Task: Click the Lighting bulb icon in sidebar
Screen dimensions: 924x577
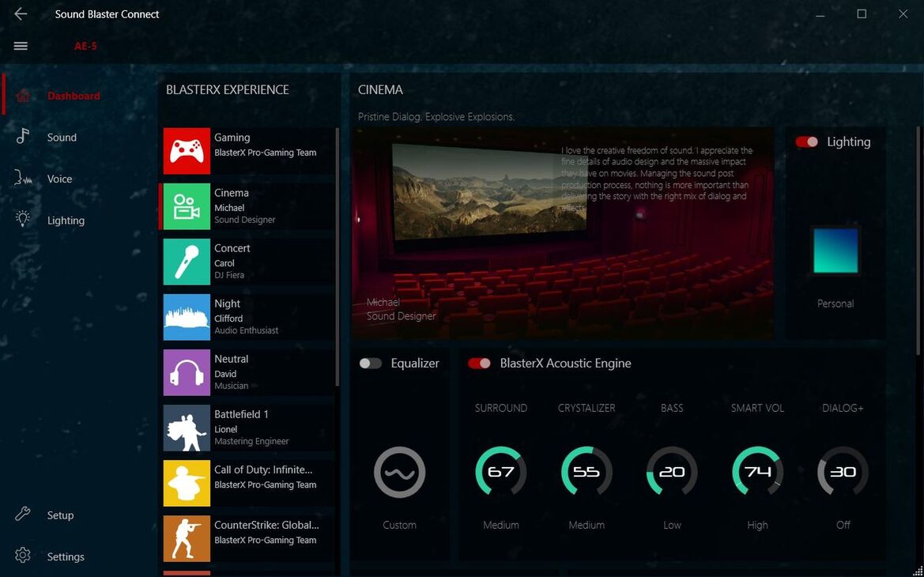Action: tap(23, 219)
